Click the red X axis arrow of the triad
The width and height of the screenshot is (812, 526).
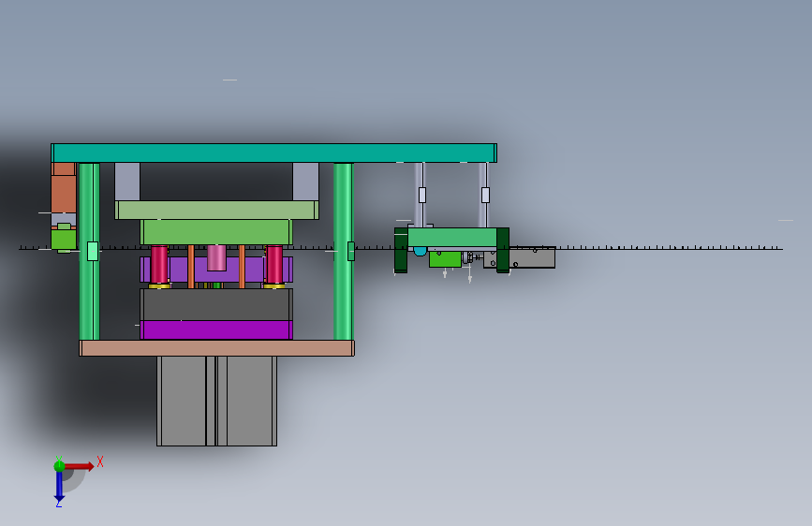pyautogui.click(x=80, y=466)
